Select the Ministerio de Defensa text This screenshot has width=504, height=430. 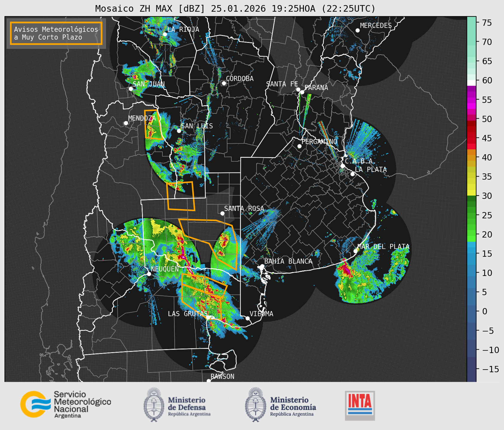[189, 406]
